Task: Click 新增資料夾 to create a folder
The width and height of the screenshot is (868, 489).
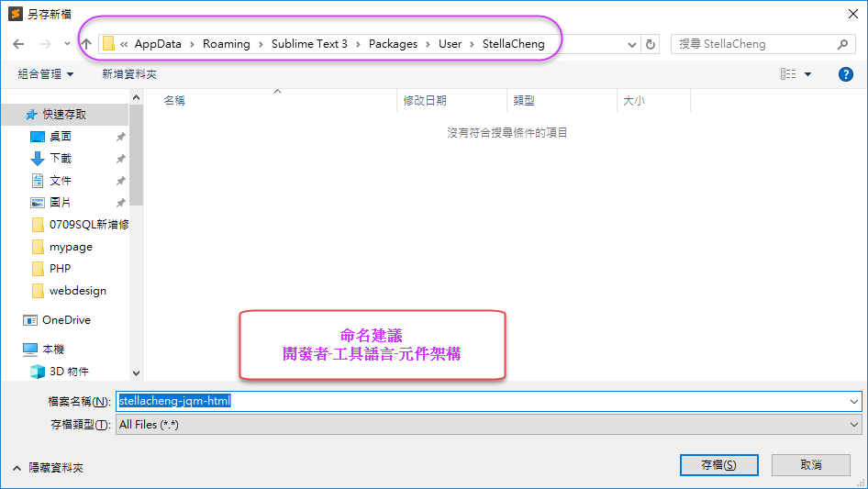Action: click(x=129, y=74)
